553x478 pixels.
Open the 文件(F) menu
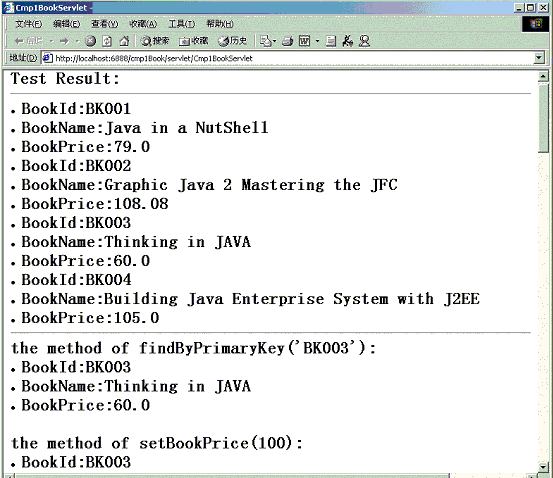tap(29, 24)
